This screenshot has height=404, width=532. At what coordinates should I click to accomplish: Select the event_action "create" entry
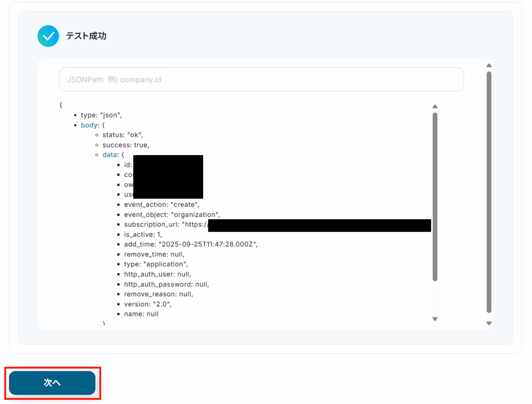pyautogui.click(x=162, y=205)
